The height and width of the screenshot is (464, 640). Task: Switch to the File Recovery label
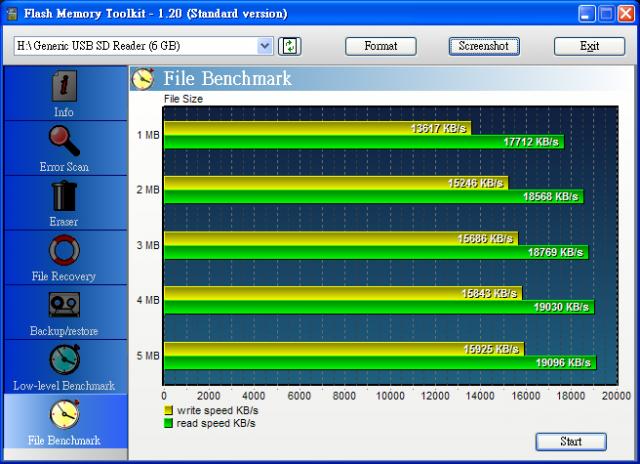[64, 276]
